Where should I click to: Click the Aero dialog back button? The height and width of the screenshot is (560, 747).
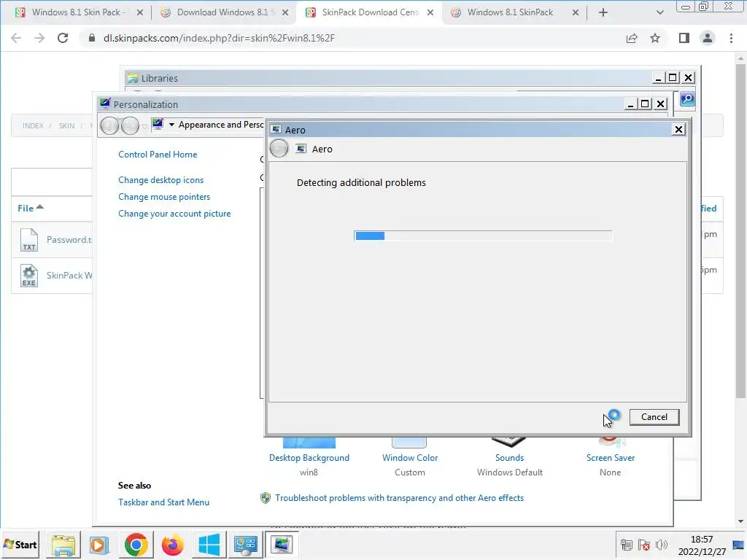point(279,149)
